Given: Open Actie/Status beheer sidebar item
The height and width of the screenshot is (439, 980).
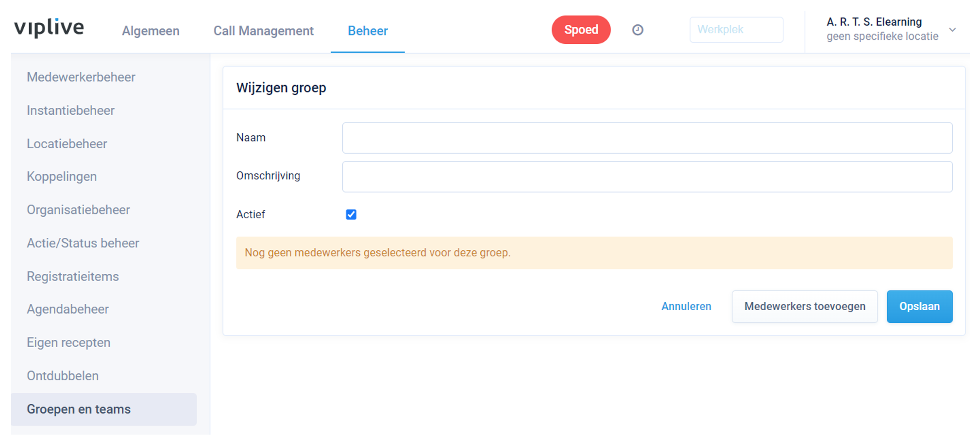Looking at the screenshot, I should [83, 243].
